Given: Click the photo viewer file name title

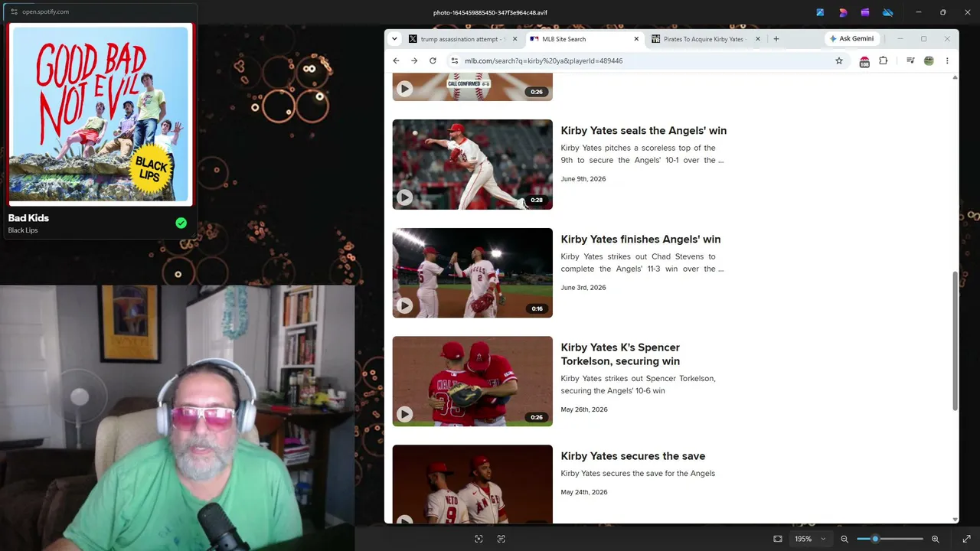Looking at the screenshot, I should pyautogui.click(x=490, y=12).
